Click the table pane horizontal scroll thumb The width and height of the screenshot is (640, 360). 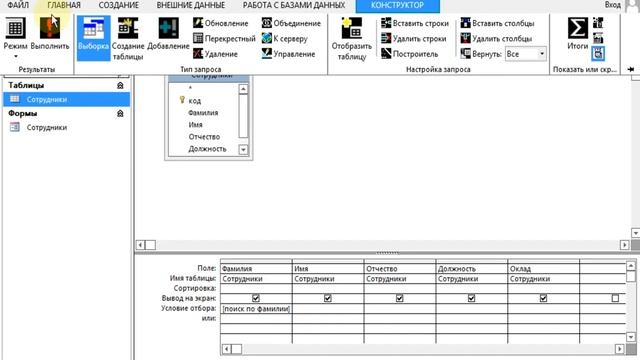click(151, 245)
